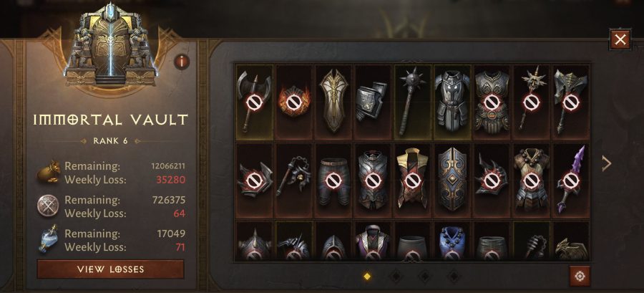Click the crossed-axes coin currency icon
Screen dimensions: 644x293
(x=48, y=206)
